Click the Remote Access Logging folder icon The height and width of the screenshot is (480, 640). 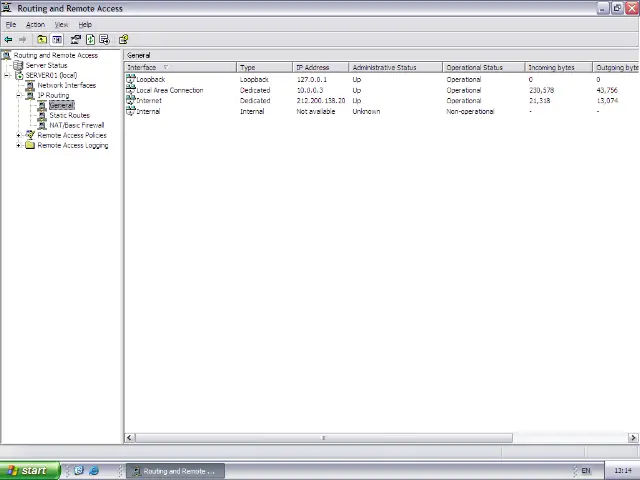tap(30, 145)
